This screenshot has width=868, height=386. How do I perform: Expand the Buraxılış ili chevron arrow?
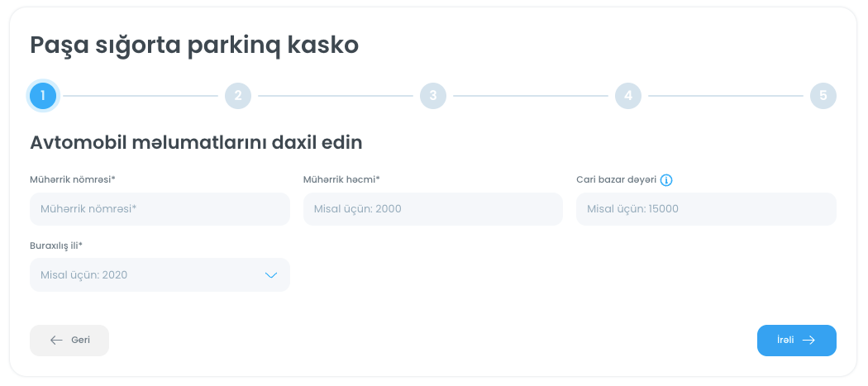click(270, 275)
